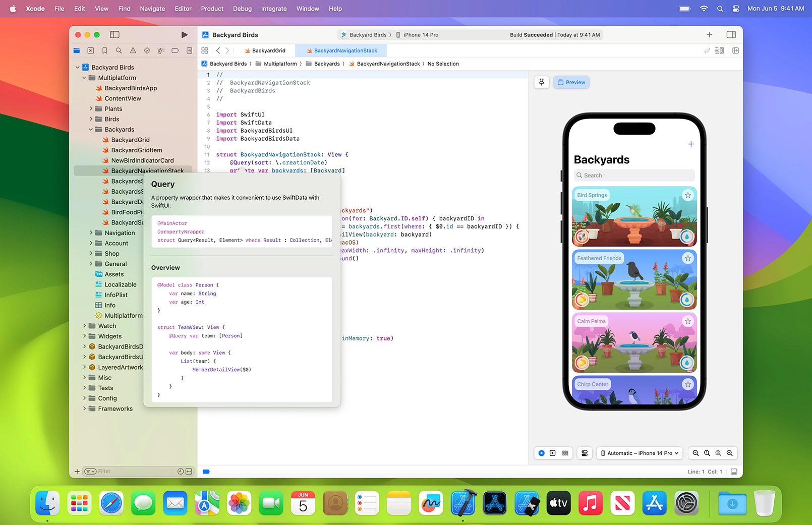
Task: Click the Preview button in canvas
Action: (x=571, y=82)
